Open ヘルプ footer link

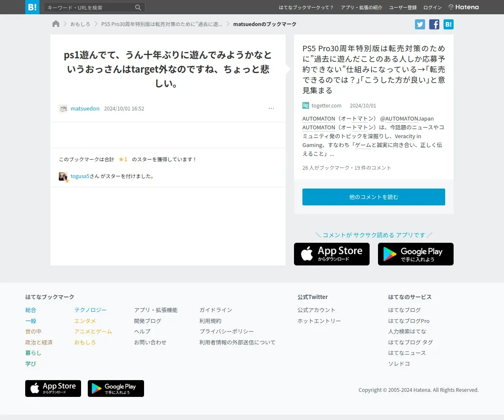pyautogui.click(x=142, y=332)
